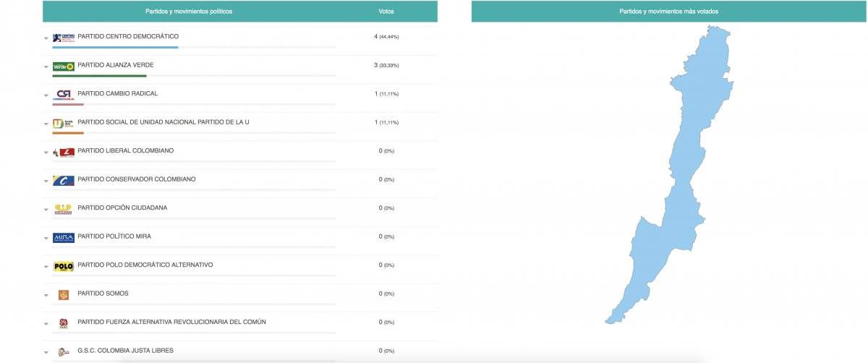Select 'G.S.C. COLOMBIA JUSTA LIBRES' name

click(126, 350)
